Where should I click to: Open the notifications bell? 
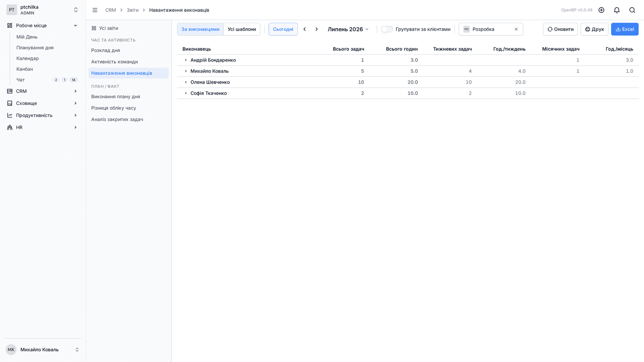click(x=617, y=10)
